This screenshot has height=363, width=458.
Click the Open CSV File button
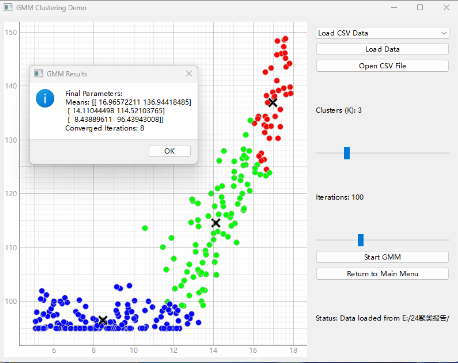(x=382, y=66)
